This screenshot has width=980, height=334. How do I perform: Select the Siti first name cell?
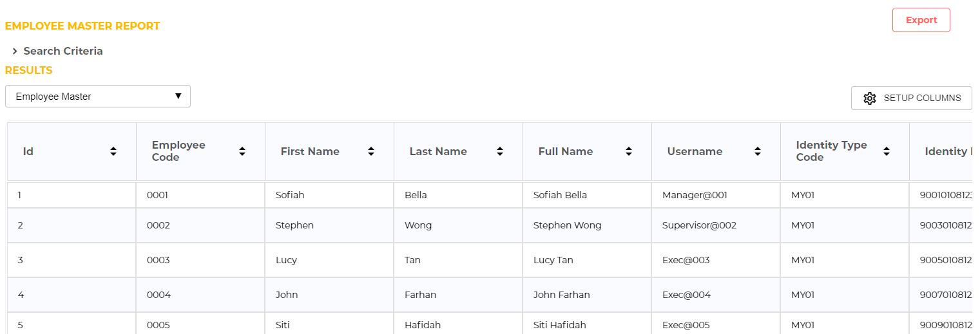click(283, 325)
